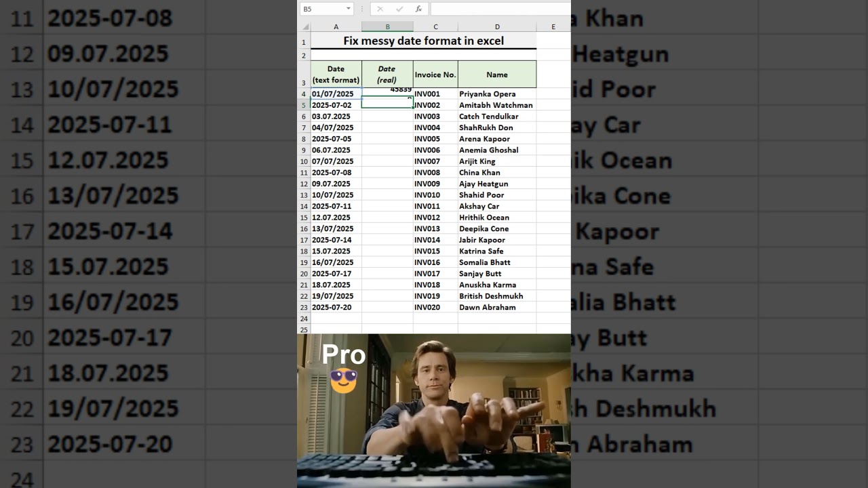Select the name cell 'British Deshmukh'
The height and width of the screenshot is (488, 868).
(x=497, y=296)
